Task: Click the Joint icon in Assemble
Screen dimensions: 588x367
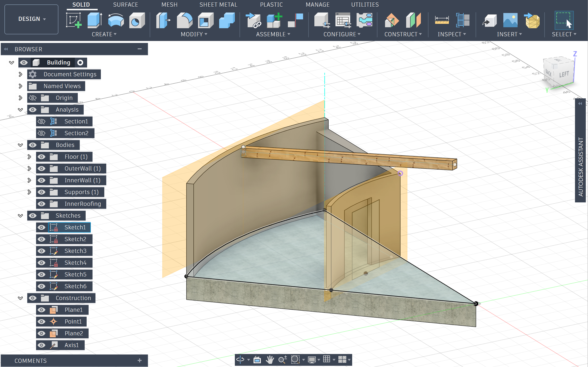Action: tap(295, 20)
